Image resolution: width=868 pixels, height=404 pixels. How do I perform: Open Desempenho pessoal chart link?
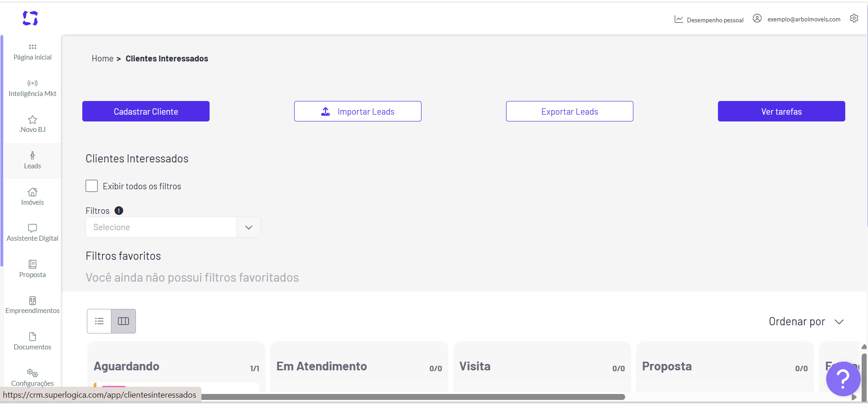coord(709,20)
